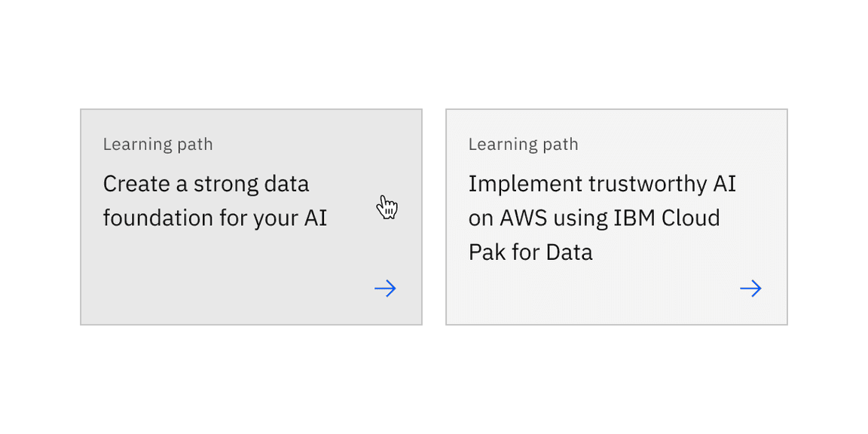The width and height of the screenshot is (868, 434).
Task: Click the blue arrow on the trustworthy AI card
Action: click(x=750, y=289)
